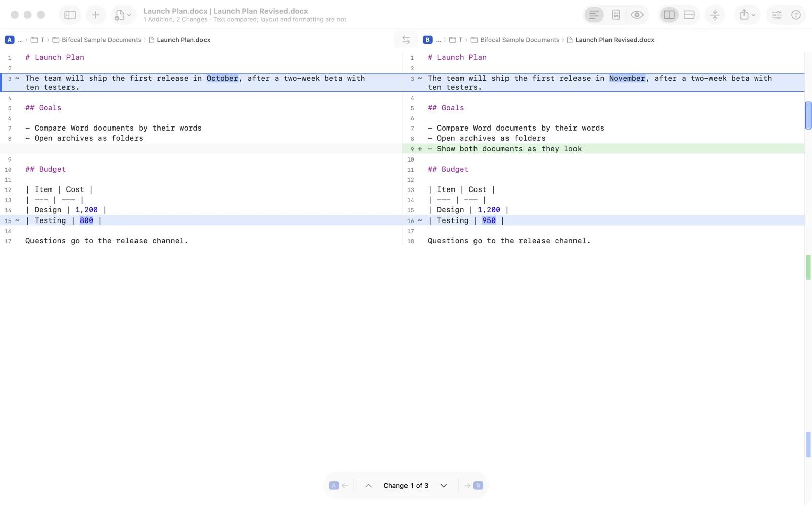
Task: Go to previous change arrow
Action: 368,486
